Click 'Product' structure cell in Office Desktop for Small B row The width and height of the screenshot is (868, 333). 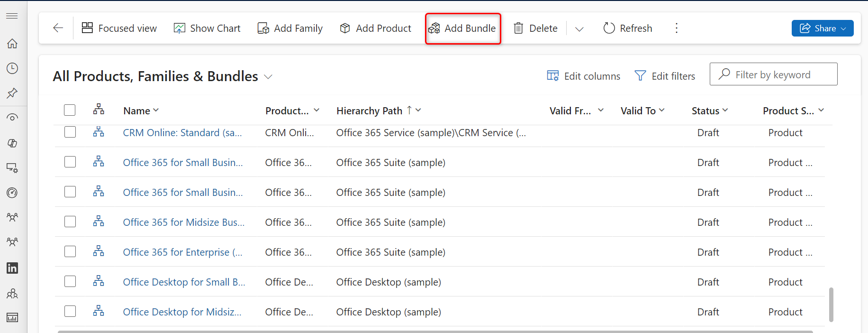click(785, 282)
